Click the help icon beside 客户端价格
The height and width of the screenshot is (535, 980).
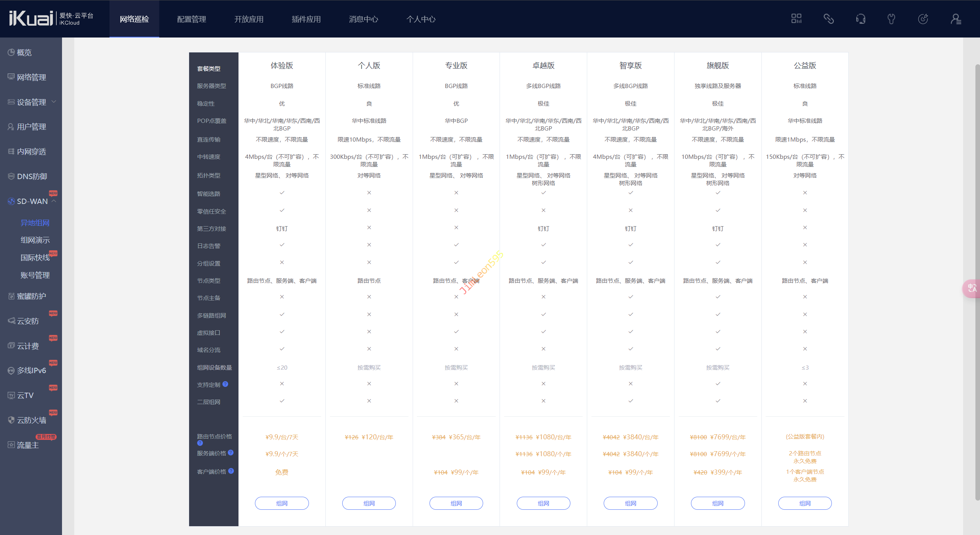point(231,471)
